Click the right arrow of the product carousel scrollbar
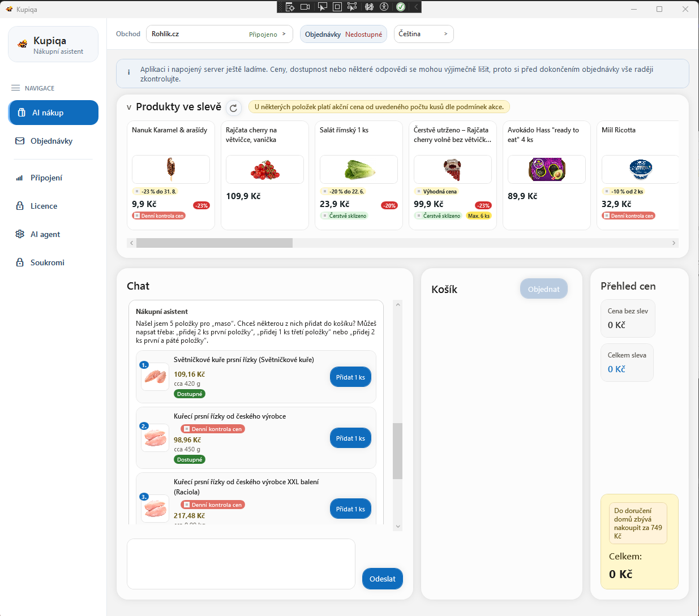The height and width of the screenshot is (616, 699). pyautogui.click(x=674, y=243)
